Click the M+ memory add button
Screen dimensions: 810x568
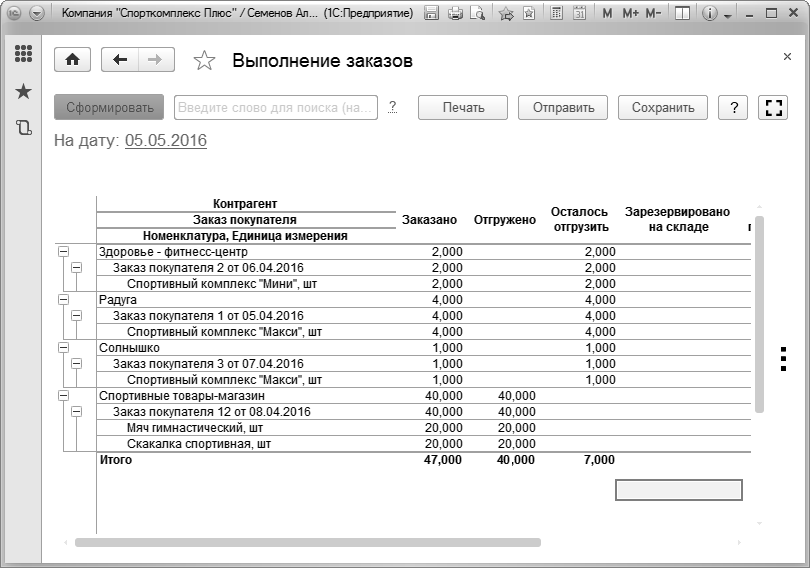[630, 13]
